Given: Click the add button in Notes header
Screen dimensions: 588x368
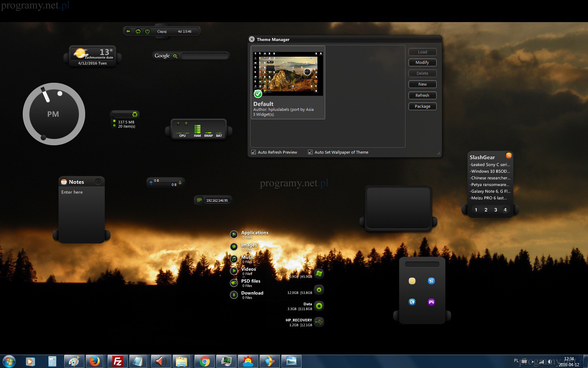Looking at the screenshot, I should click(x=98, y=182).
